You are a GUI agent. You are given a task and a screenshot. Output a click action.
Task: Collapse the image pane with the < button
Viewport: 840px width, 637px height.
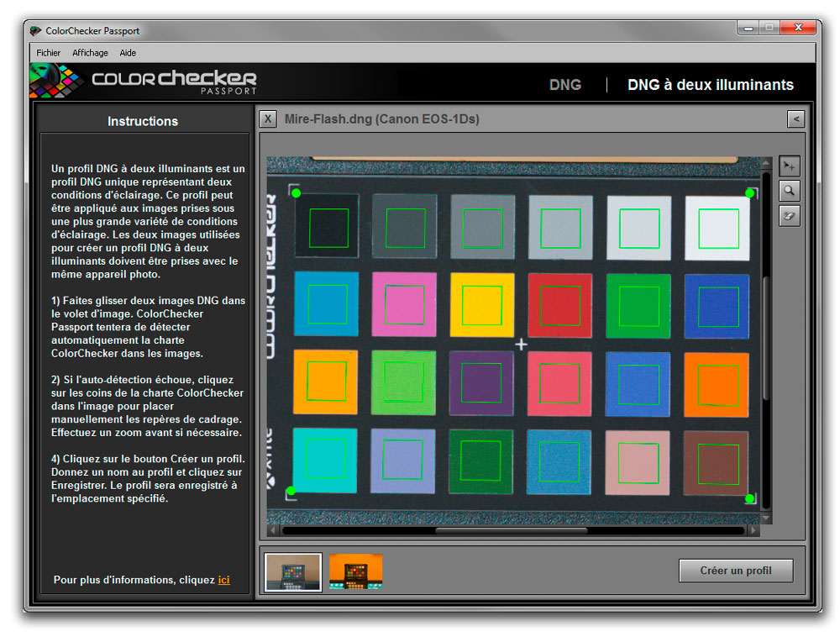(x=795, y=119)
